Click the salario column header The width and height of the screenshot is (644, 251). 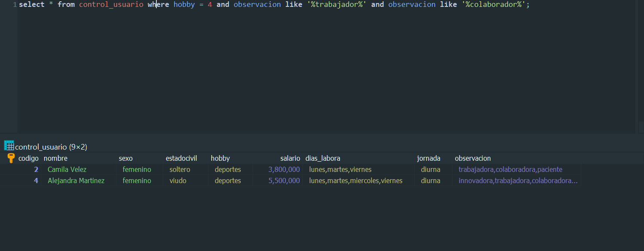(x=290, y=158)
